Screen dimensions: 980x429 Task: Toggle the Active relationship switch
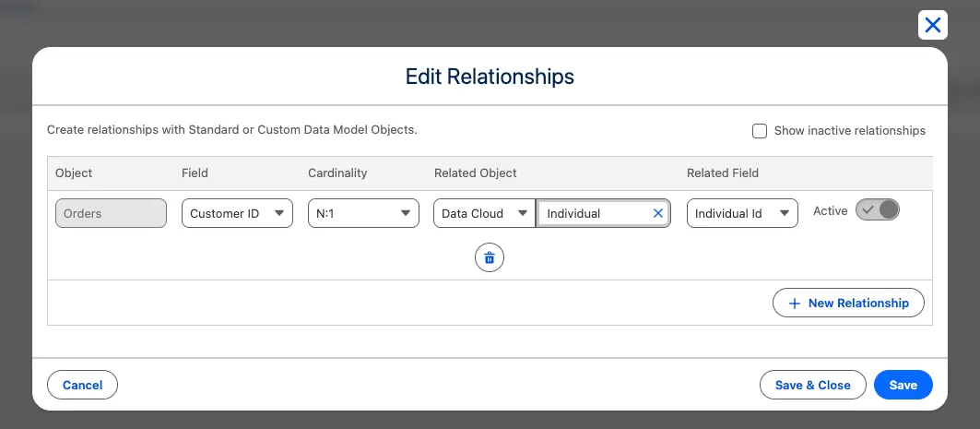[877, 210]
